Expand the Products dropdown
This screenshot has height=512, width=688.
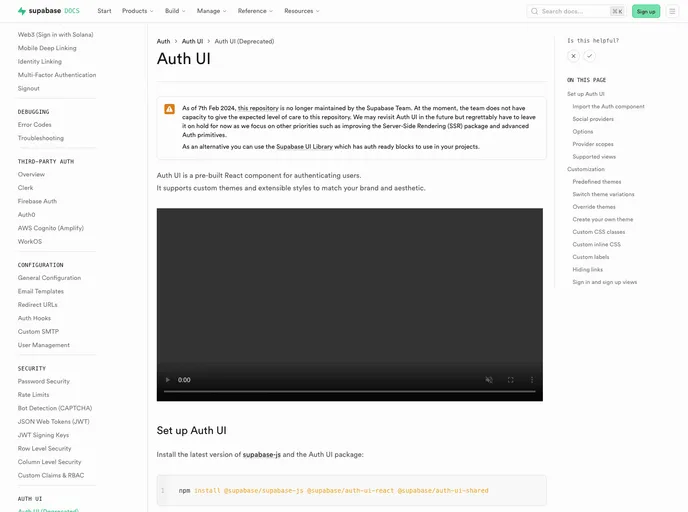[x=138, y=11]
